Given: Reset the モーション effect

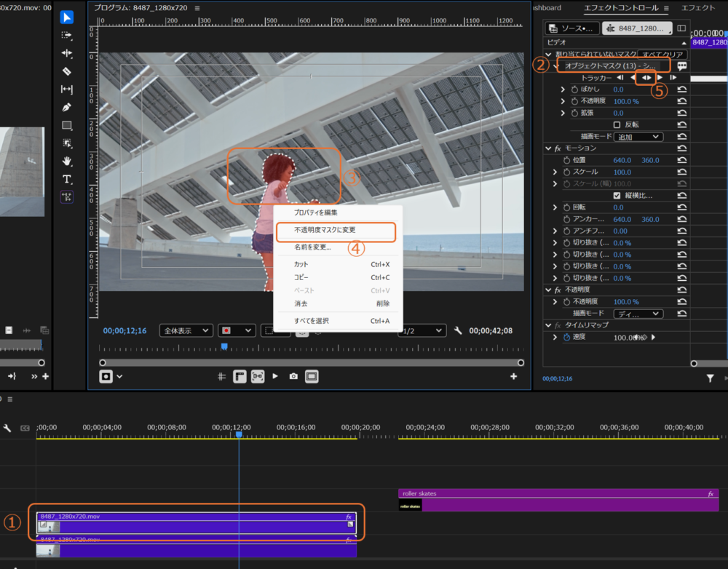Looking at the screenshot, I should pyautogui.click(x=681, y=148).
